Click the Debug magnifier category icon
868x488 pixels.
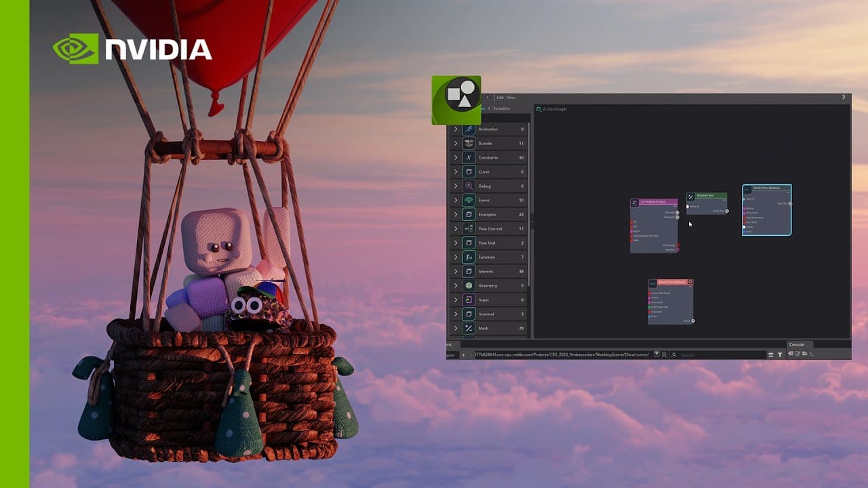[x=469, y=186]
